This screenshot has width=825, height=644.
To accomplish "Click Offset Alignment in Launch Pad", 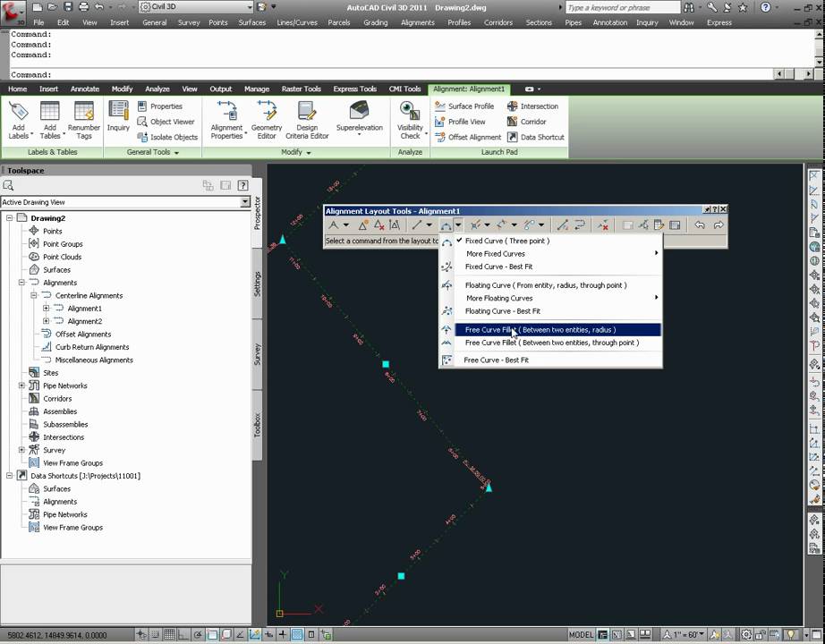I will coord(468,137).
